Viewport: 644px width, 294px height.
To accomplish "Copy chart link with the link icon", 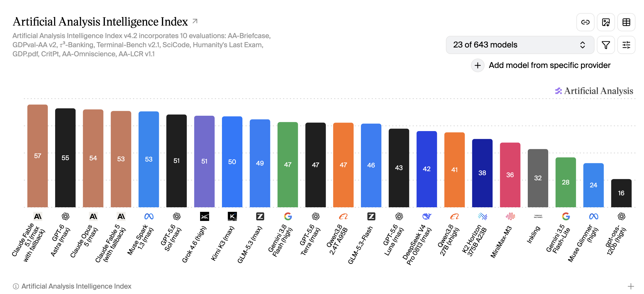I will 585,22.
